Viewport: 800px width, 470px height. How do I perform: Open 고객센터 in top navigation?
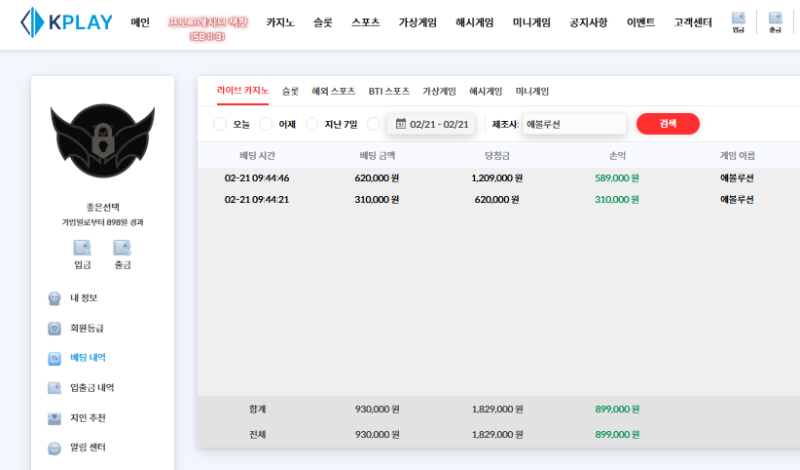pyautogui.click(x=693, y=22)
